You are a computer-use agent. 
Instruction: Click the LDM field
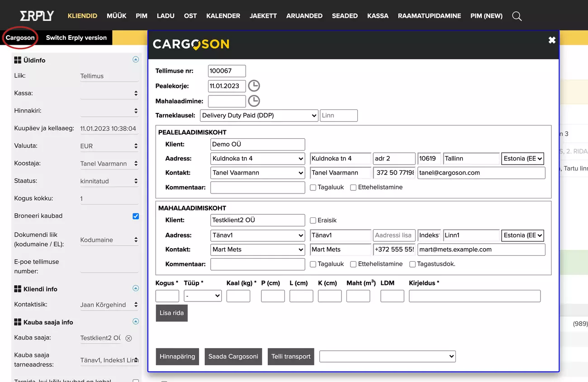pos(392,296)
